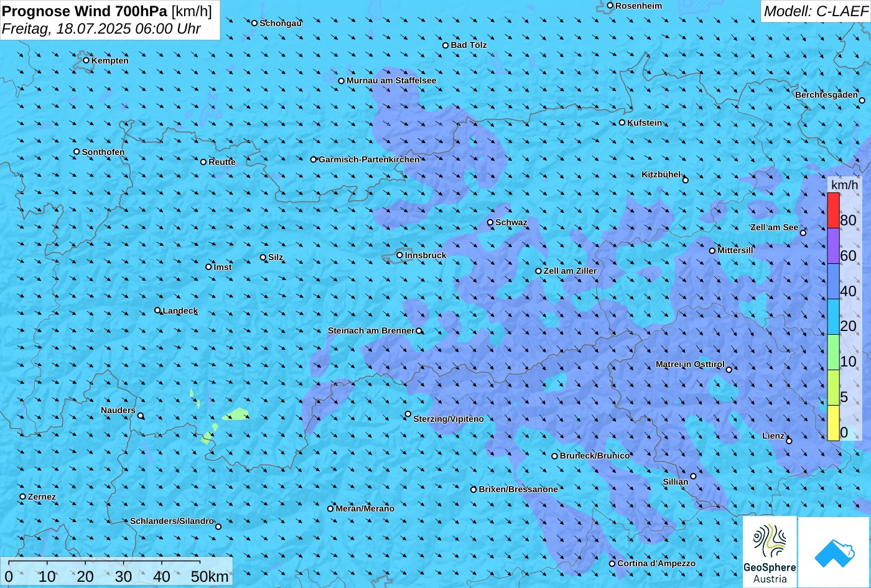Select the red 80 km/h legend color

point(833,210)
